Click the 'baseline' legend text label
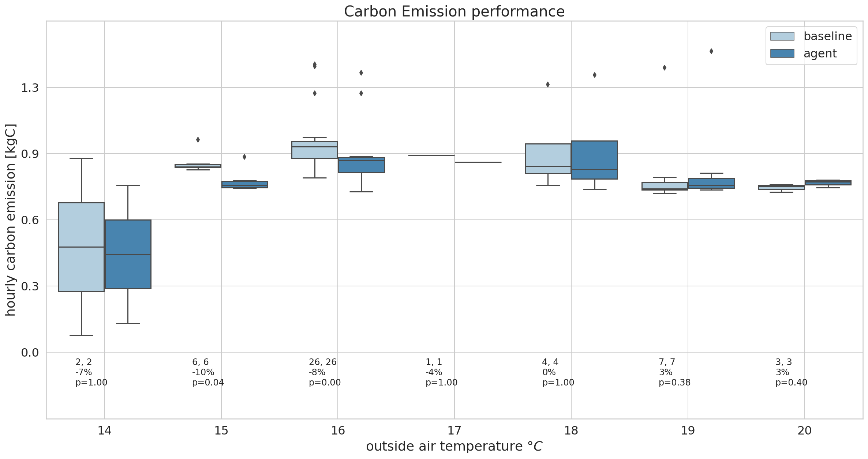The image size is (868, 459). pos(827,36)
